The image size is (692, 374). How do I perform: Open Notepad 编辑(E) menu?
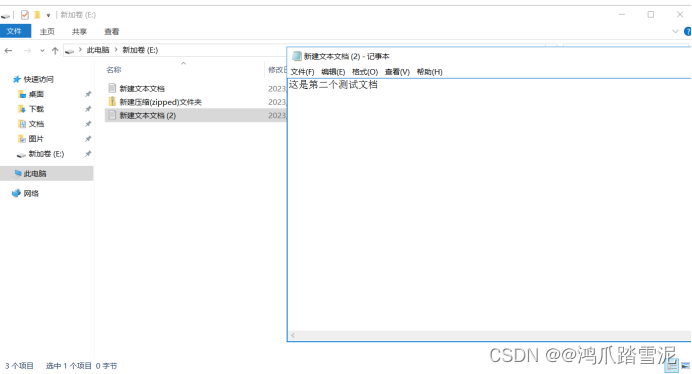point(333,72)
